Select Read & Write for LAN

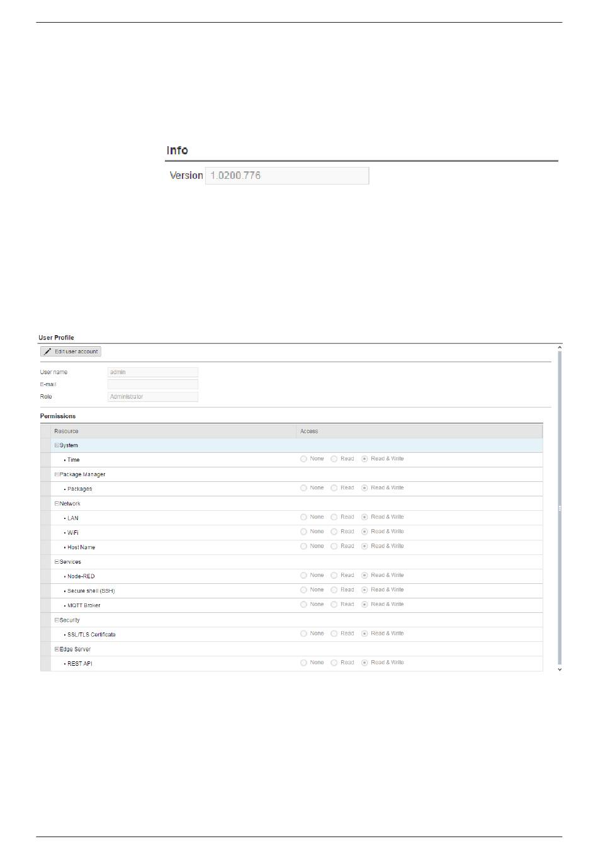[364, 517]
